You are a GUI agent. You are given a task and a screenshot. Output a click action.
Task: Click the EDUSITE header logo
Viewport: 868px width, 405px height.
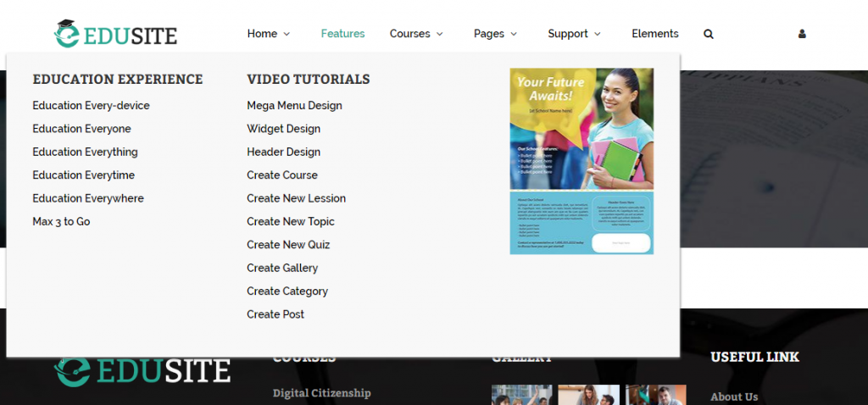click(116, 35)
